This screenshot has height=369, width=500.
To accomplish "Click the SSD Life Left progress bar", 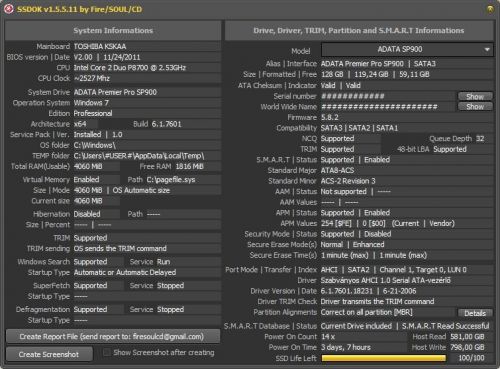I will click(384, 358).
